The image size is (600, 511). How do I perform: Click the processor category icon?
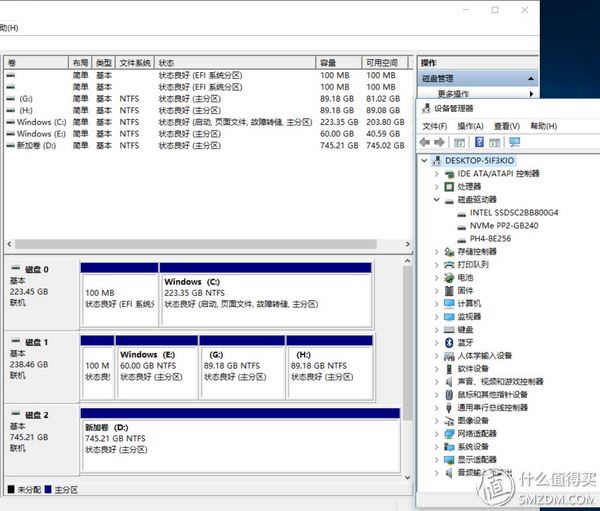(449, 187)
